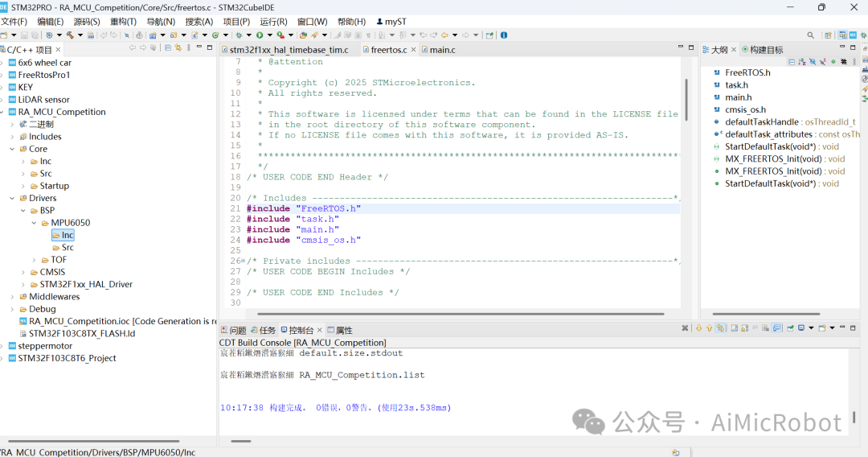Click the Clear Console icon

click(x=766, y=328)
